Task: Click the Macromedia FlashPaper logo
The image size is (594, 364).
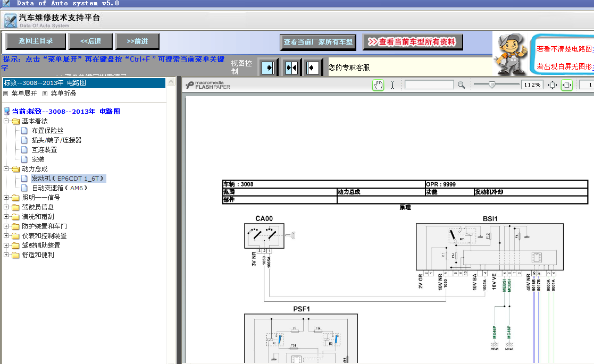Action: [x=208, y=85]
